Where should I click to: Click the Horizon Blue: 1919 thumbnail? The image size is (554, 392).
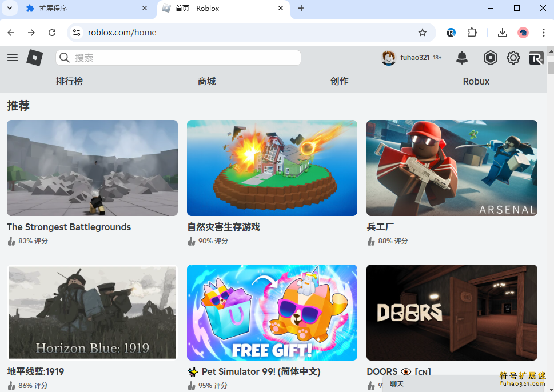92,313
